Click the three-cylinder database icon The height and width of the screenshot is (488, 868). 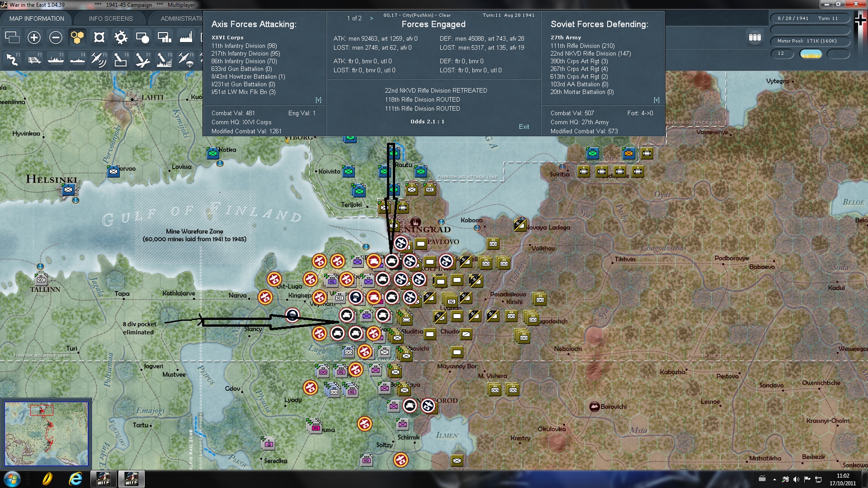click(x=755, y=38)
